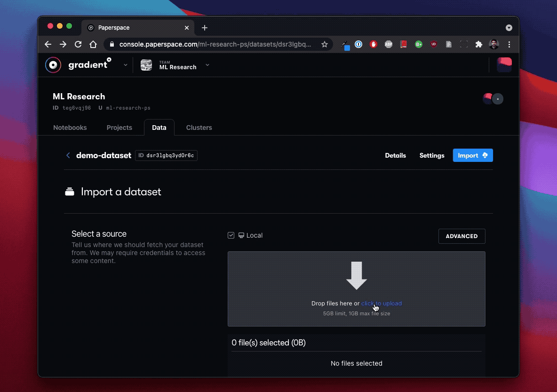Click the ML Research team avatar image
The height and width of the screenshot is (392, 557).
point(146,65)
